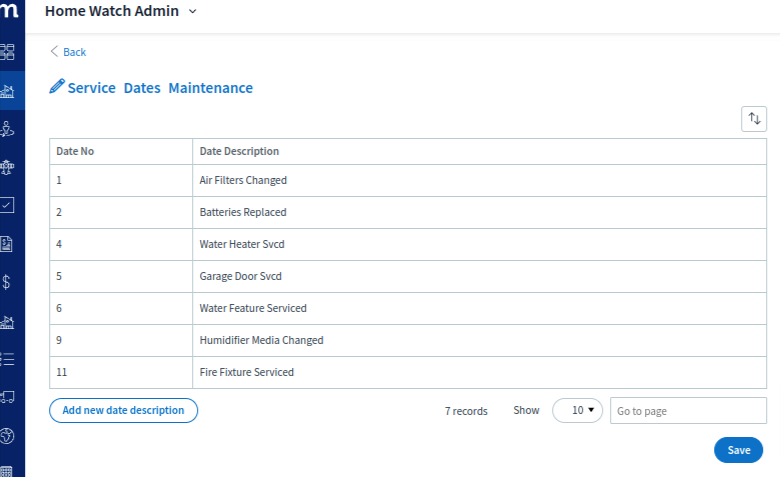Open the globe icon in sidebar
780x477 pixels.
click(x=7, y=436)
